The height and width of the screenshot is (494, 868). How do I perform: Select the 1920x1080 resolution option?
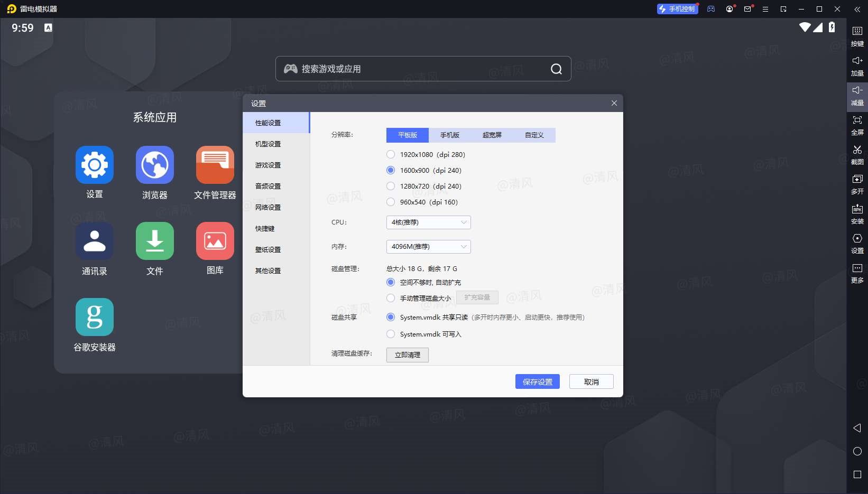coord(391,154)
